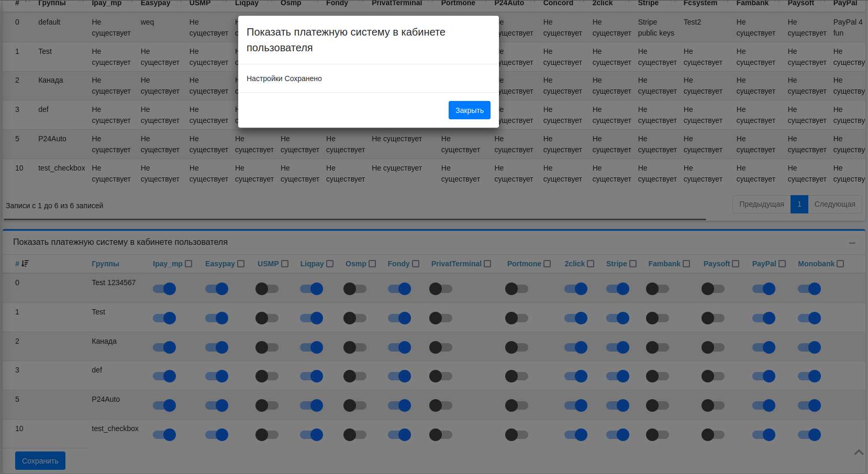Screen dimensions: 868x474
Task: Close the dialog with Закрыть button
Action: 469,110
